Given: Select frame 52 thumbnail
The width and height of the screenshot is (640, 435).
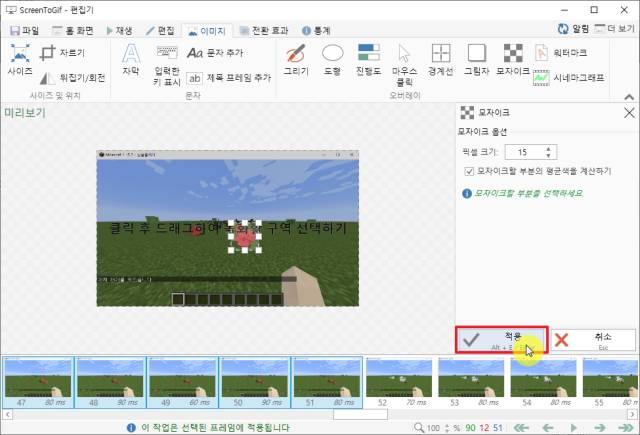Looking at the screenshot, I should point(399,382).
